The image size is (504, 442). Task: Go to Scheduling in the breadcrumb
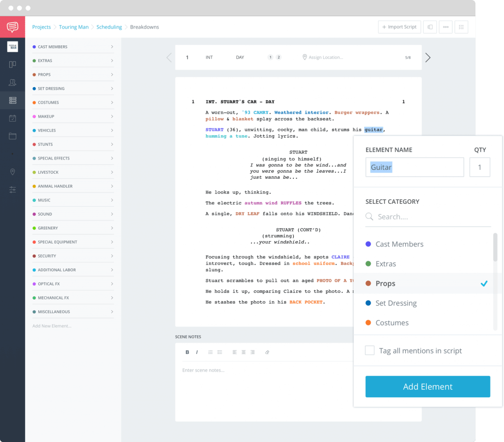click(109, 27)
